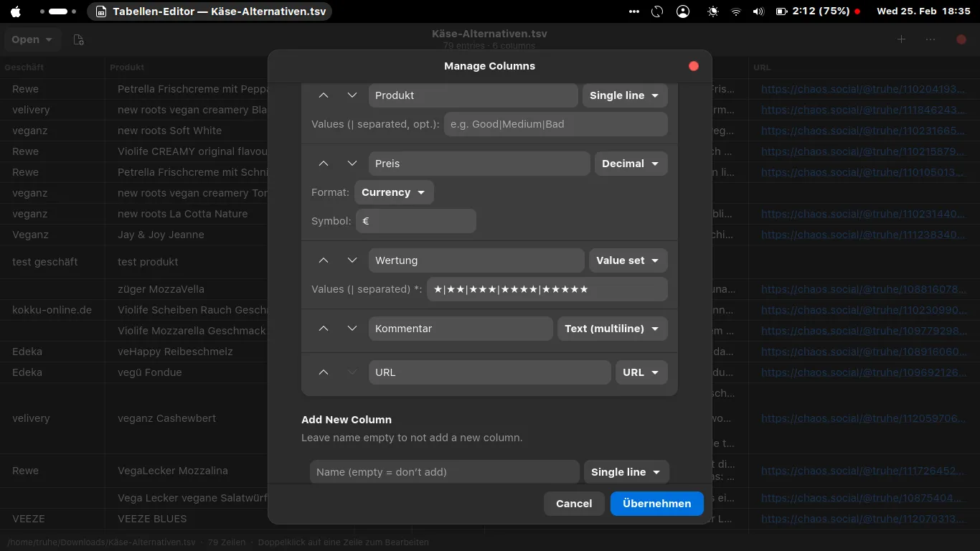
Task: Open the Open file menu button
Action: coord(32,39)
